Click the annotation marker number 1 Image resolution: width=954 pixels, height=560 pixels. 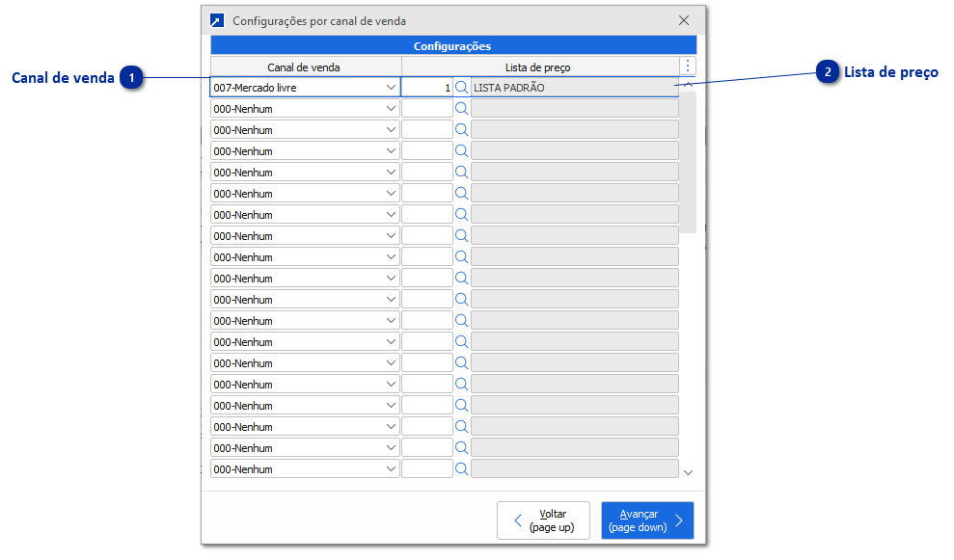point(132,78)
